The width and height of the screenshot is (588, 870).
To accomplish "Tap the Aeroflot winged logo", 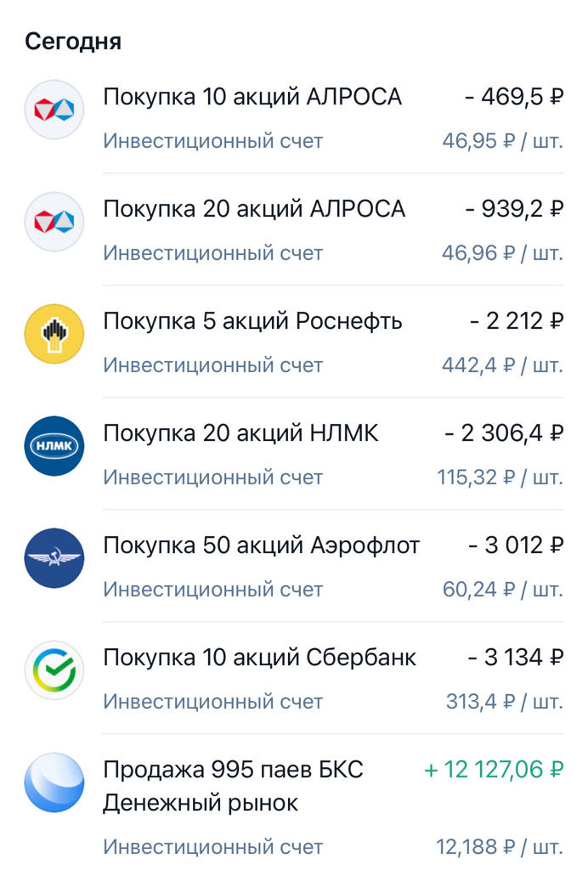I will tap(54, 558).
